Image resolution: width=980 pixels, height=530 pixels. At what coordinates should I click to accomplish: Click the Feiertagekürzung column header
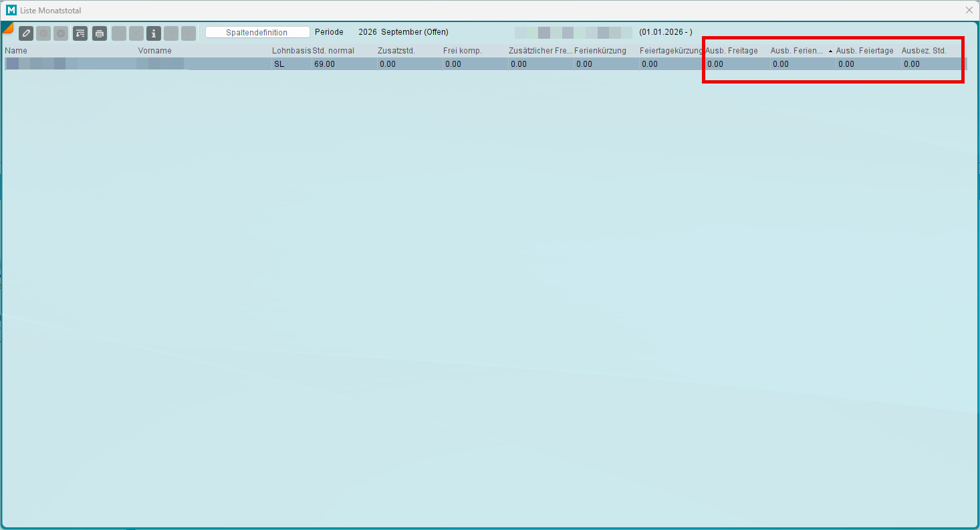[x=671, y=51]
